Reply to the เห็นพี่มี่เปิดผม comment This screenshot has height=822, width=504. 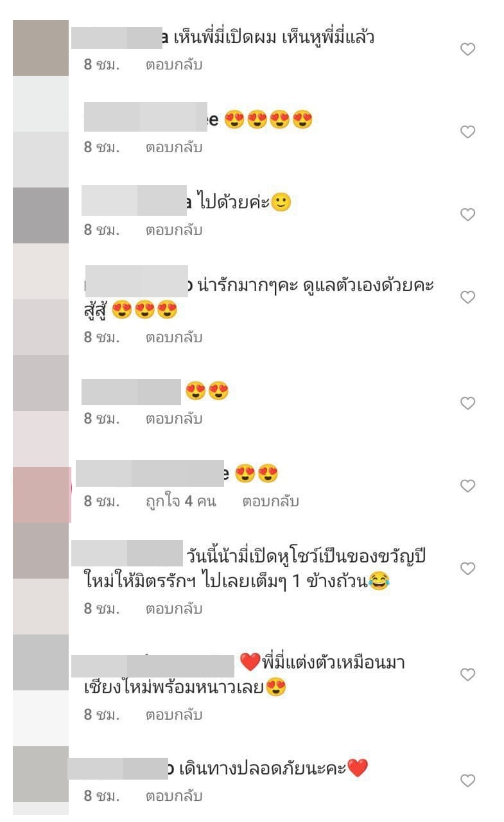click(x=173, y=65)
